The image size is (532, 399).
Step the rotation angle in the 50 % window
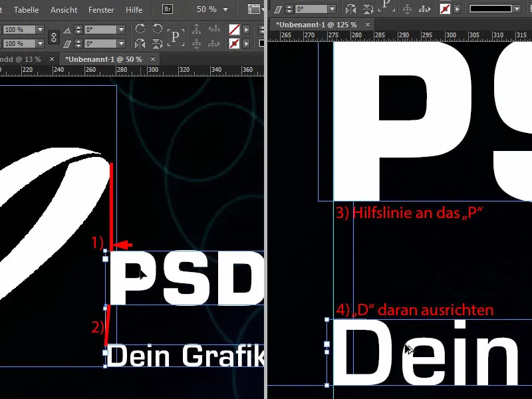pos(78,30)
